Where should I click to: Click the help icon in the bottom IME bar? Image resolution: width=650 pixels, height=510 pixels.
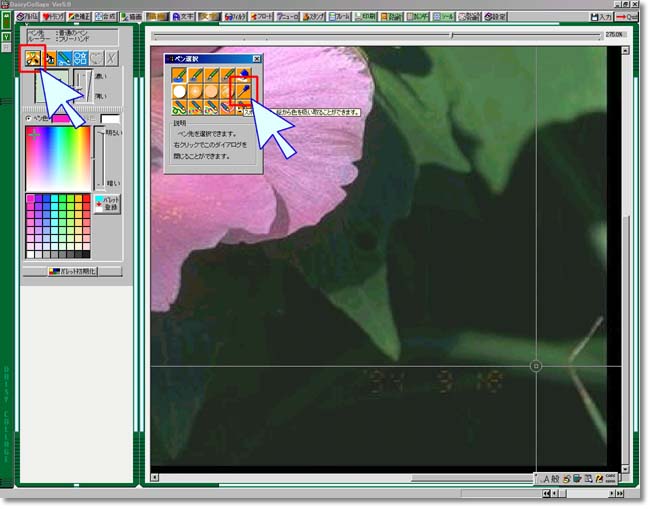[x=598, y=479]
